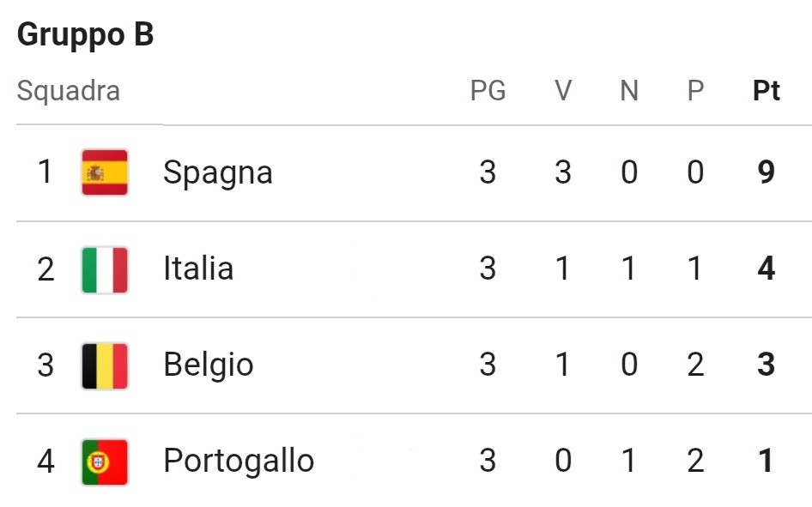Open the Belgio team link
This screenshot has height=507, width=812.
coord(209,365)
